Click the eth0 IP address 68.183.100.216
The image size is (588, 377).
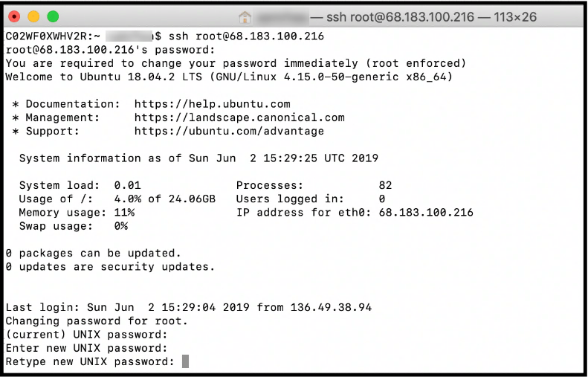425,212
